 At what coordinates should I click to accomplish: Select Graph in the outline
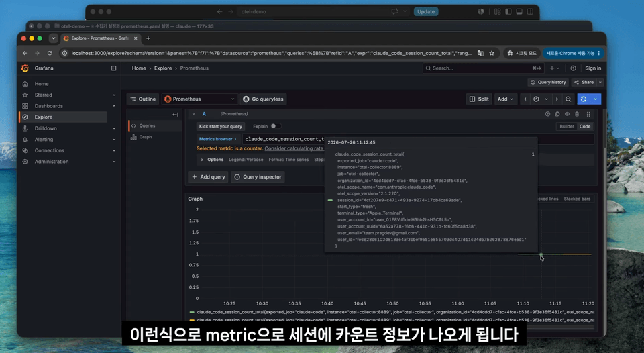pyautogui.click(x=145, y=137)
